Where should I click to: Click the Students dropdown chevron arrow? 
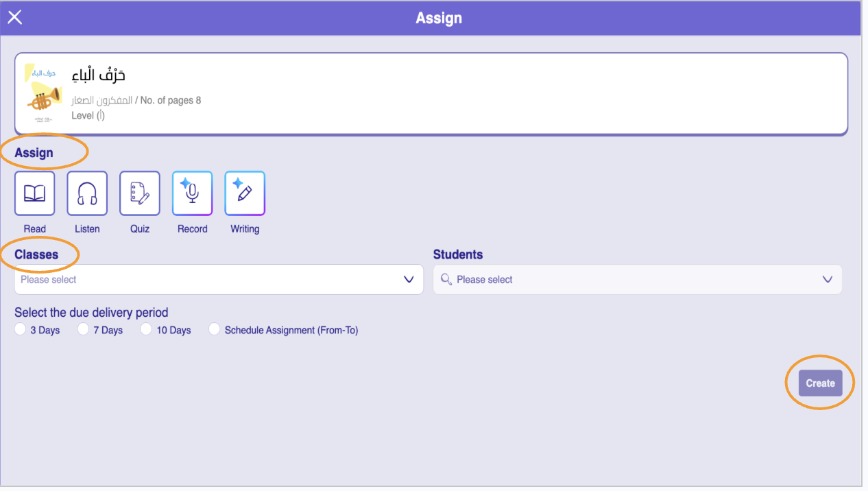tap(828, 280)
